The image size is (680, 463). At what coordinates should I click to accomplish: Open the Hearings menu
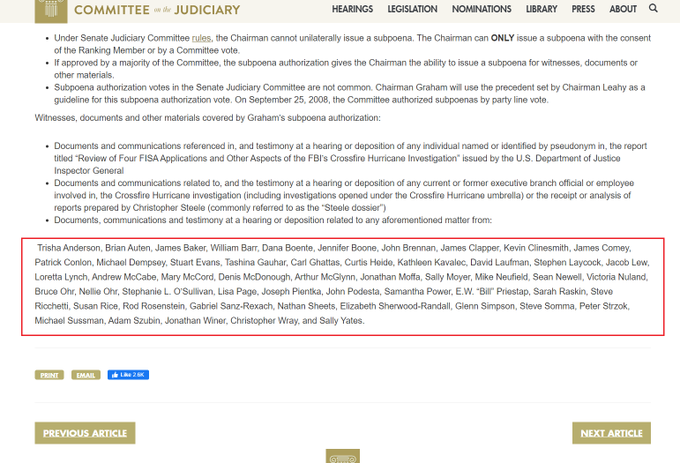tap(352, 9)
